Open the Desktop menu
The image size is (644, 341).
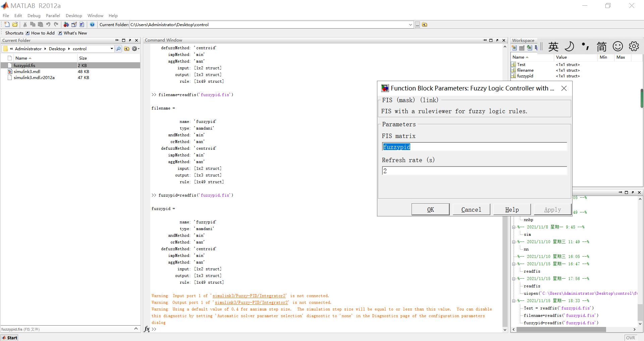pos(73,15)
